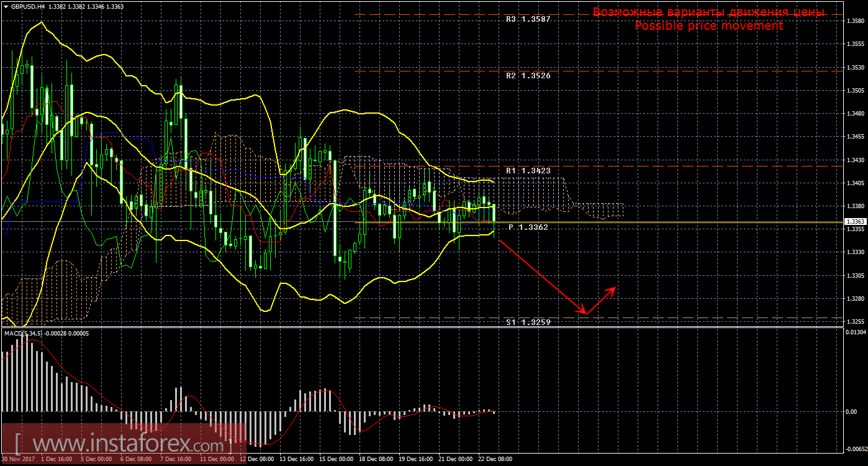Image resolution: width=868 pixels, height=466 pixels.
Task: Click the Russian caption 'Возможные варианты движения цены'
Action: (x=708, y=12)
